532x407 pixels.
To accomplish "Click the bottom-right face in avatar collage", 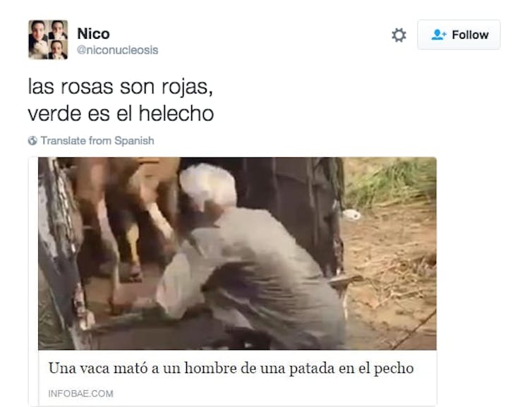I will [58, 50].
